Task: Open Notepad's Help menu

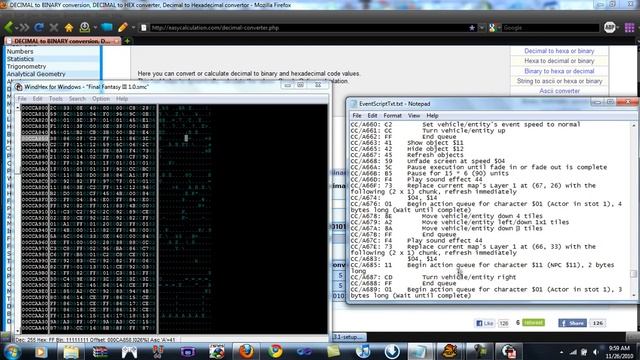Action: point(432,116)
